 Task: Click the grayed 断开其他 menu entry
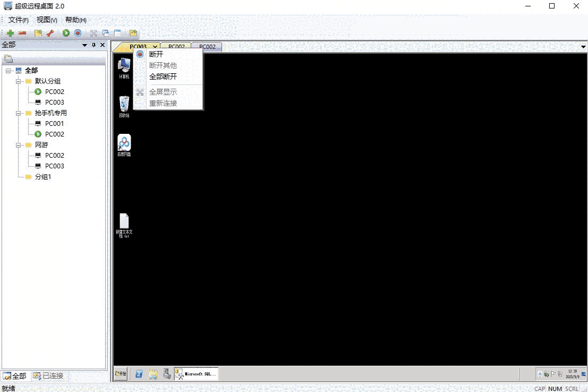pyautogui.click(x=168, y=65)
